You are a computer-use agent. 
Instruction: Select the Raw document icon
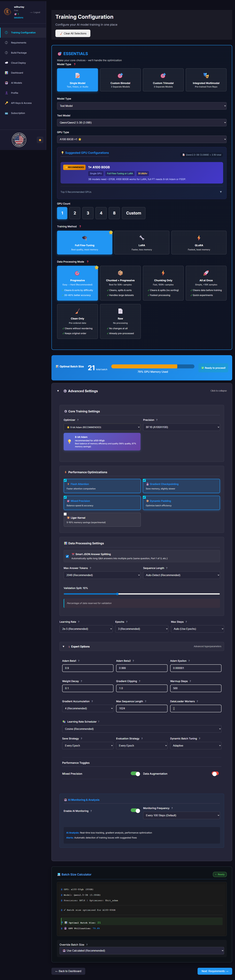120,311
